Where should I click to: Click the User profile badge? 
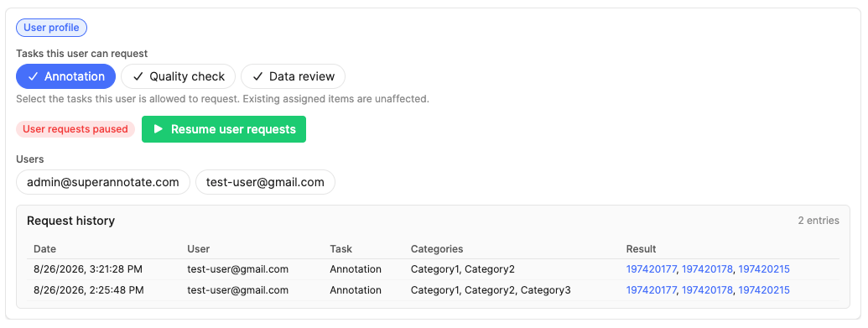click(x=51, y=27)
